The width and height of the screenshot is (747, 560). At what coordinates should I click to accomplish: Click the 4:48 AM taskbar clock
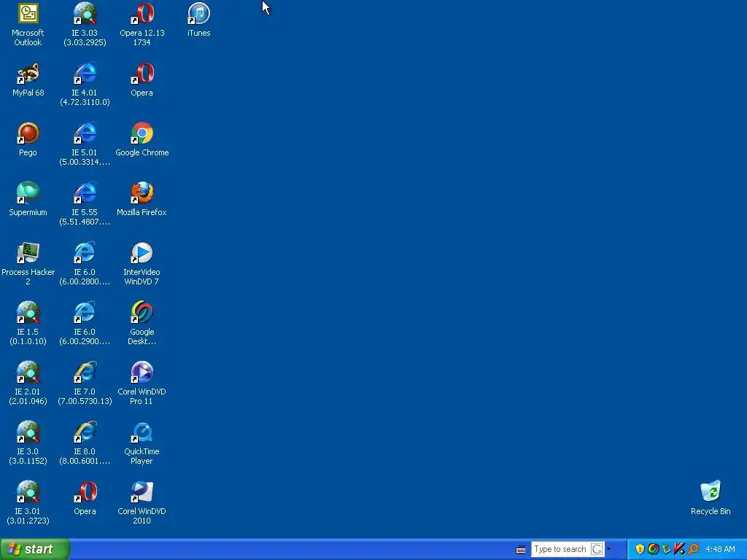720,549
